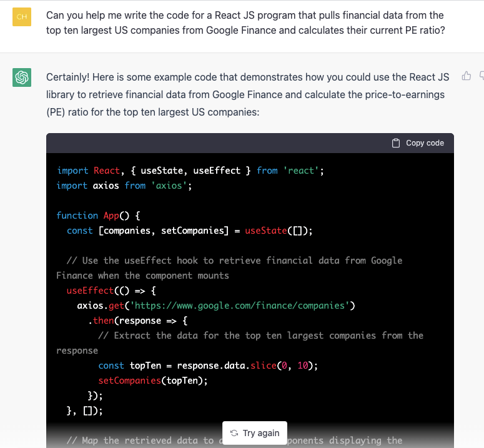Viewport: 484px width, 448px height.
Task: Click the .then(response => { line
Action: click(x=137, y=321)
